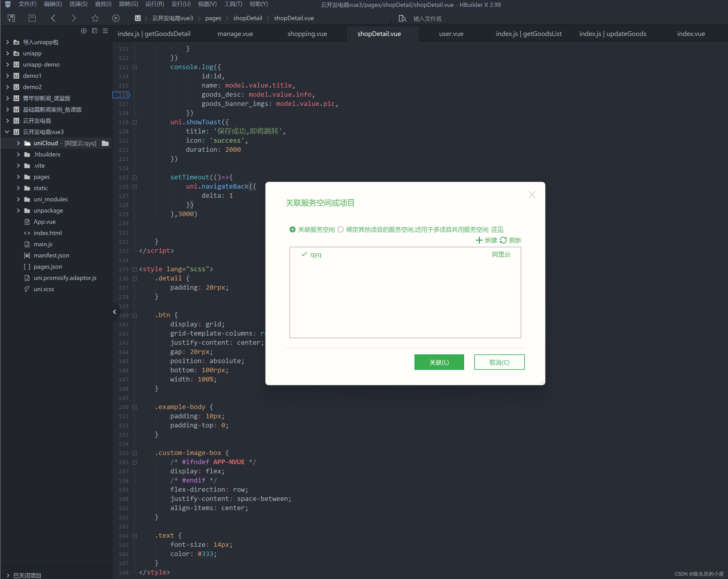The width and height of the screenshot is (728, 579).
Task: Switch to index.js | getGoodsList tab
Action: pos(528,34)
